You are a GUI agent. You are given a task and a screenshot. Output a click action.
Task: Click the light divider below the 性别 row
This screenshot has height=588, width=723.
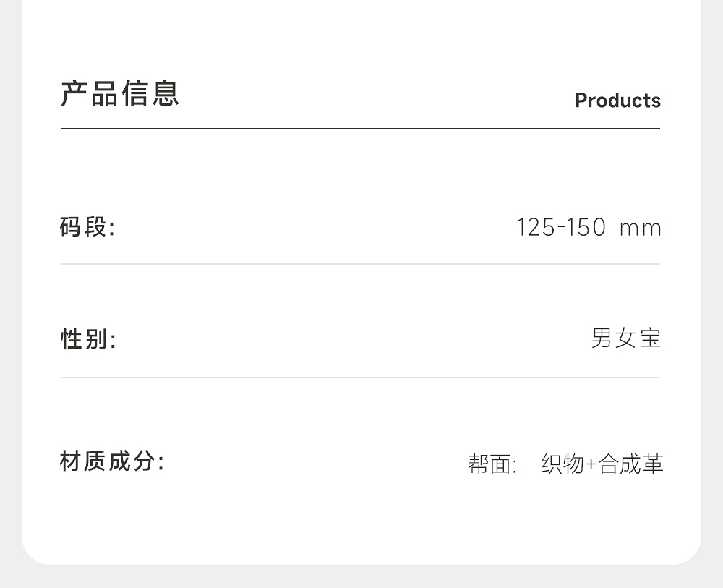[360, 378]
